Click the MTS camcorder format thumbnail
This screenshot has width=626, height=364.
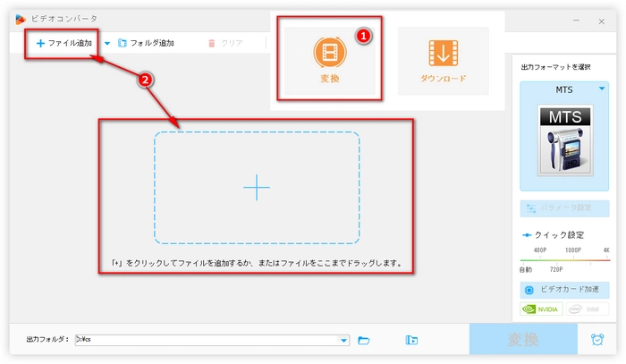coord(564,140)
